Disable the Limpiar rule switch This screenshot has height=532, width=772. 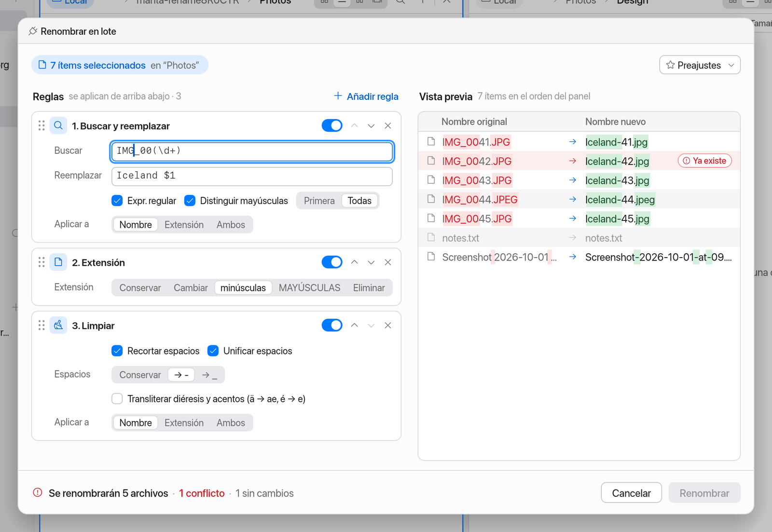pyautogui.click(x=332, y=326)
